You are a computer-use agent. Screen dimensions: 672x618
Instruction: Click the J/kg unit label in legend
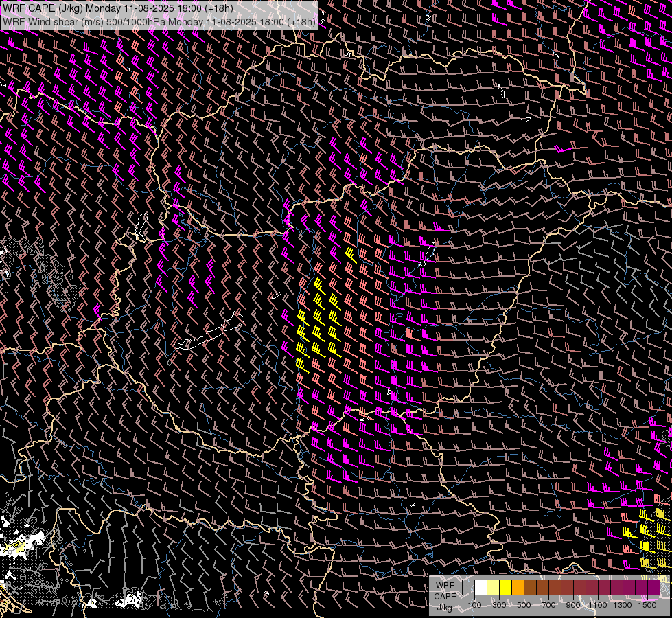[x=445, y=608]
